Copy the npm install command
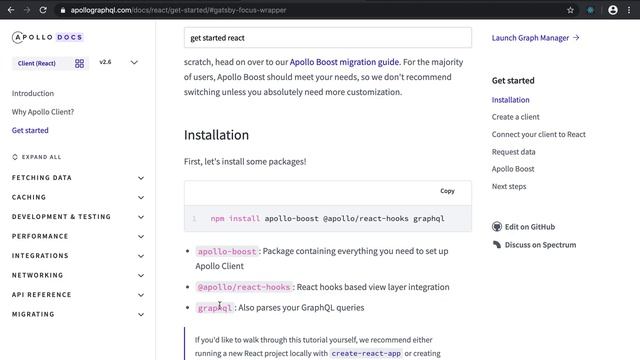Screen dimensions: 640x360 click(x=447, y=191)
